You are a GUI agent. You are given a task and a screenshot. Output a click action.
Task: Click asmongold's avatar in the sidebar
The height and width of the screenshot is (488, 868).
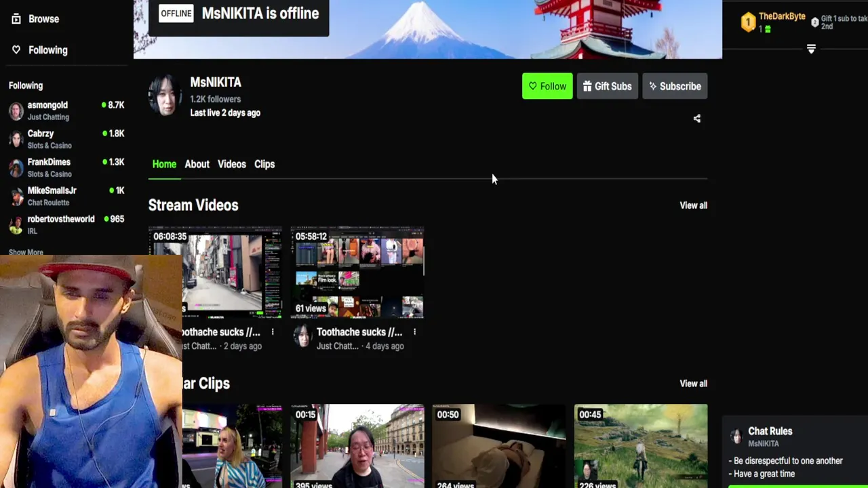tap(16, 110)
